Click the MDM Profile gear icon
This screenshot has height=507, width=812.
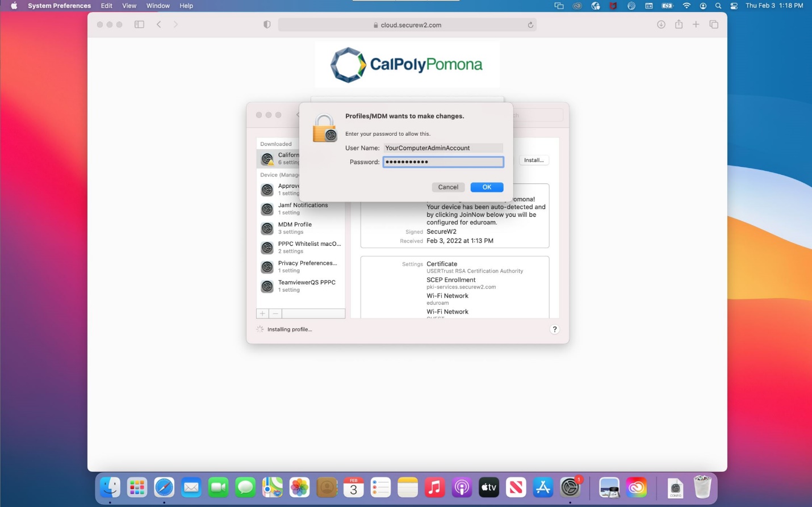[x=267, y=229]
